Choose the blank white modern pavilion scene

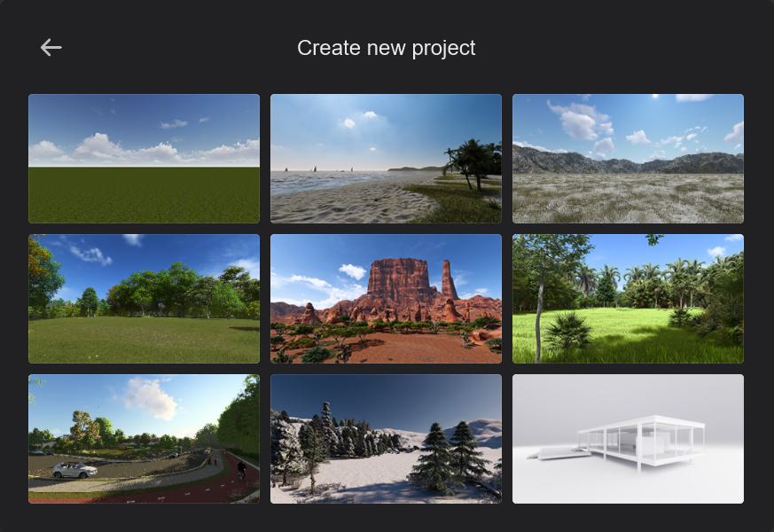tap(628, 439)
